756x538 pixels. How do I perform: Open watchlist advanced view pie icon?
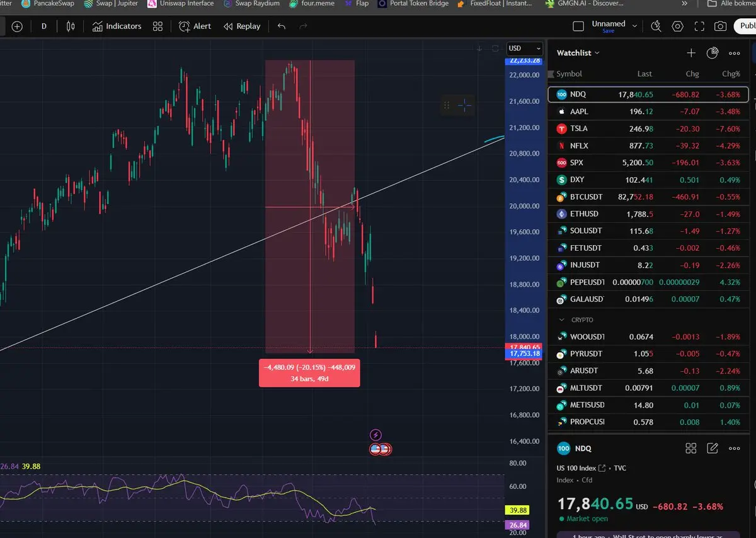[713, 53]
